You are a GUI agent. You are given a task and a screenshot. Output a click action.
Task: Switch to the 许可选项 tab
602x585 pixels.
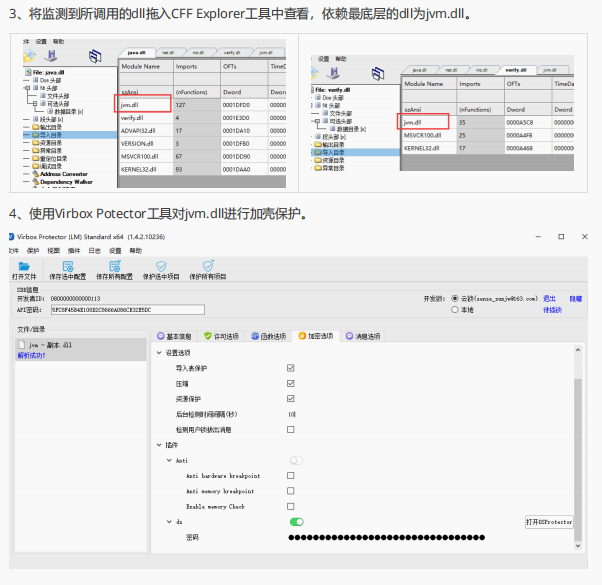(222, 336)
